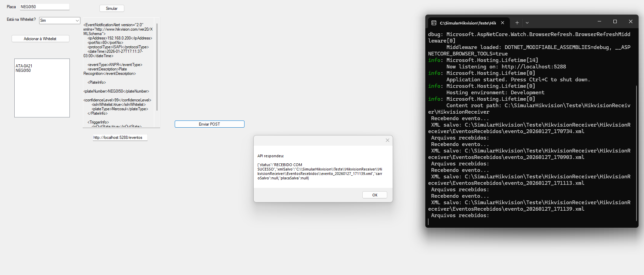This screenshot has height=275, width=644.
Task: Expand the terminal profile dropdown chevron
Action: [x=527, y=23]
